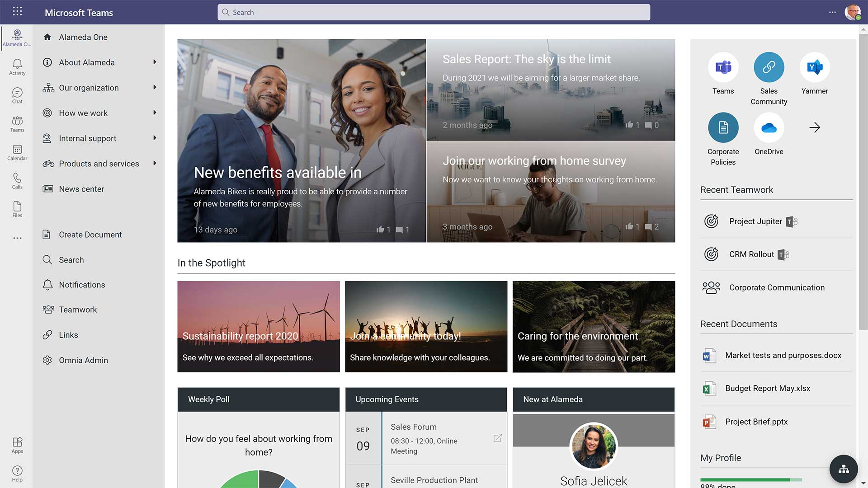The image size is (868, 488).
Task: Open the Sales Community link tile
Action: pyautogui.click(x=769, y=67)
